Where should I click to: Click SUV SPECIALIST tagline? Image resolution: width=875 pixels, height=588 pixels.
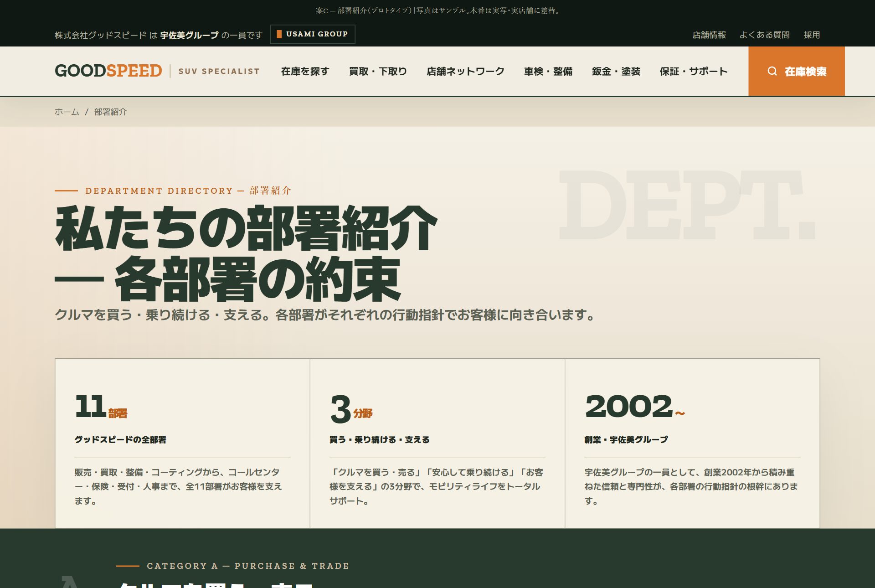coord(219,71)
